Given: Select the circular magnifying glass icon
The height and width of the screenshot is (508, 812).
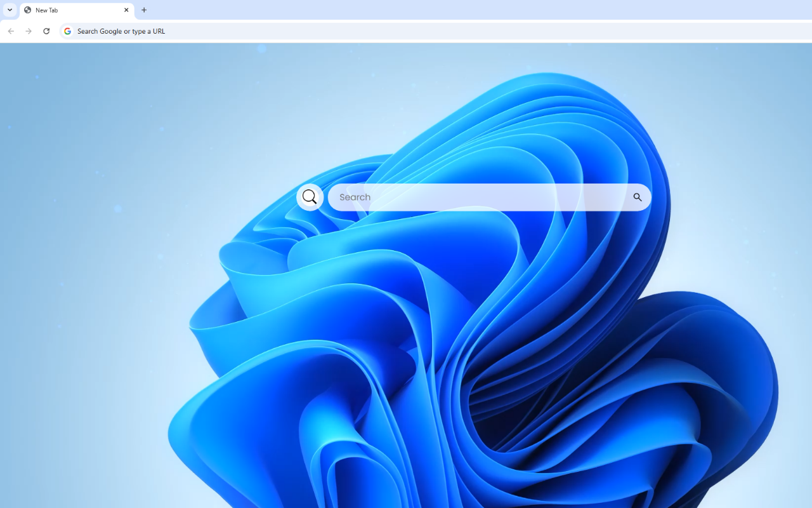Looking at the screenshot, I should tap(310, 197).
